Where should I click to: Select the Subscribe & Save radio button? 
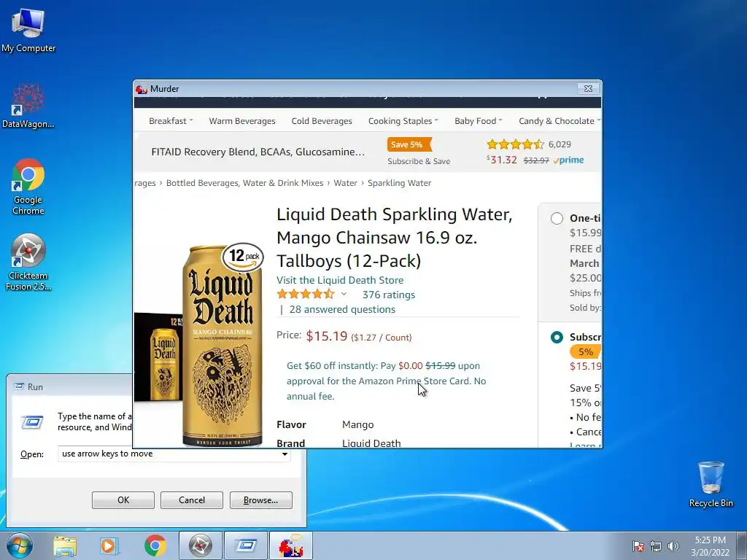coord(557,337)
